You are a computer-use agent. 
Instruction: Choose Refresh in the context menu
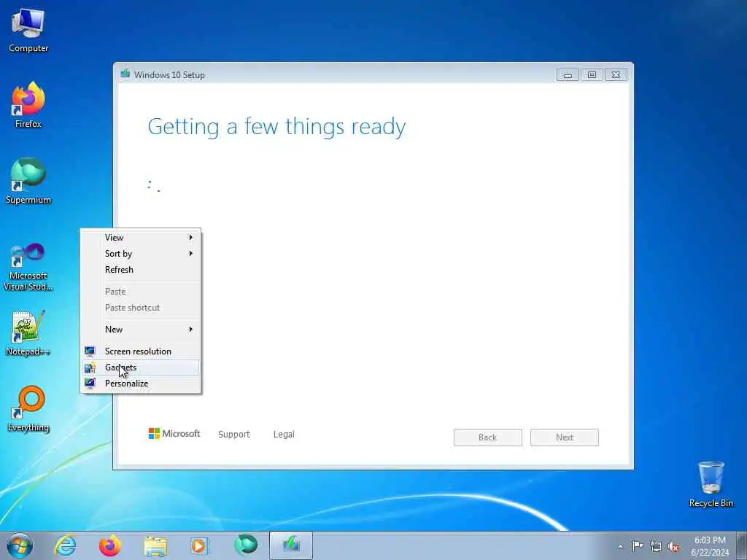141,270
